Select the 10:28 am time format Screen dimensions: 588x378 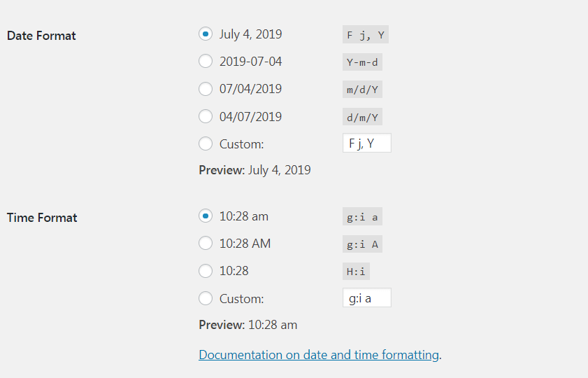click(x=206, y=216)
